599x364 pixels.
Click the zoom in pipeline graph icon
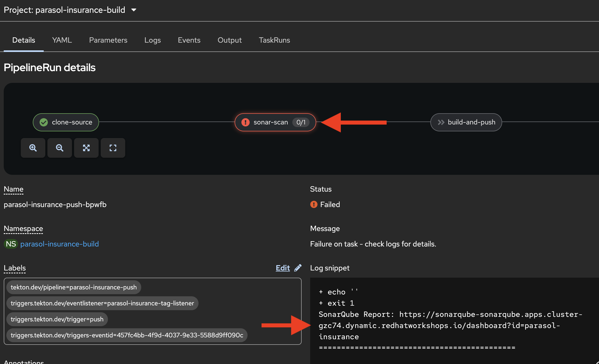[x=33, y=148]
